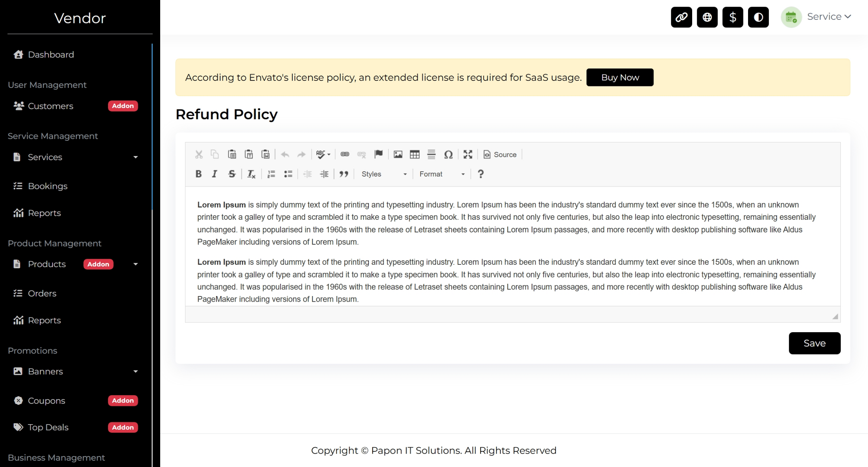Click the editor resize handle
868x467 pixels.
click(835, 317)
